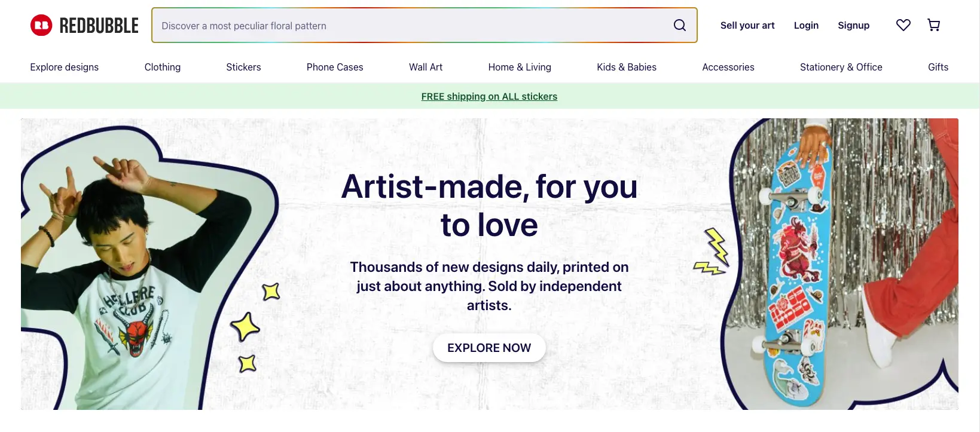The height and width of the screenshot is (432, 980).
Task: Select the Accessories category
Action: [x=728, y=67]
